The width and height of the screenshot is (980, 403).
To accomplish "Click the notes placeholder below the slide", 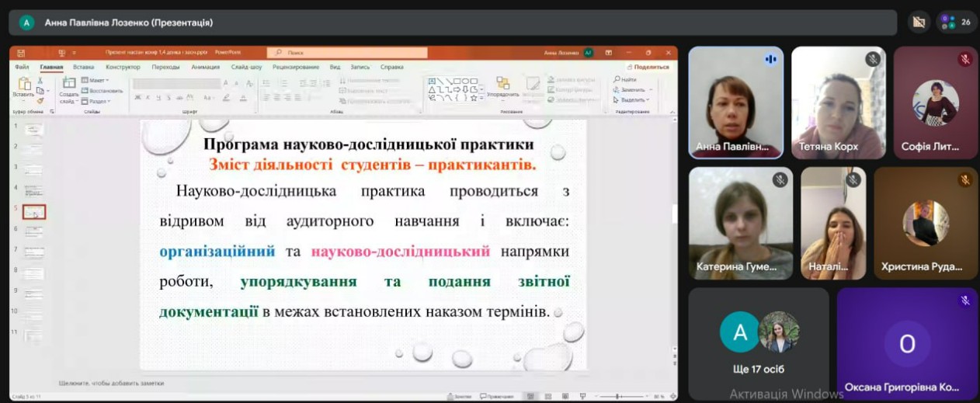I will [x=112, y=383].
